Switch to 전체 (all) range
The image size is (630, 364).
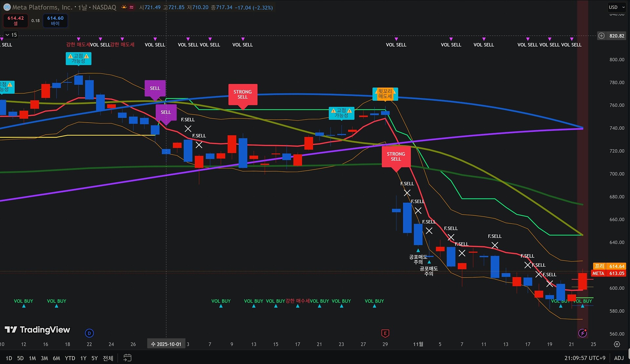pos(108,358)
